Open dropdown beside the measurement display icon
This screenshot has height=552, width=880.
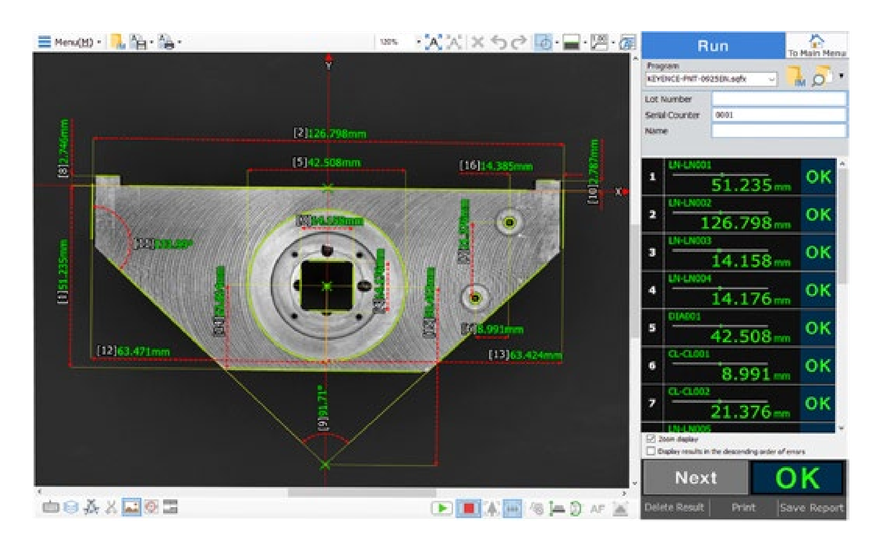tap(557, 42)
